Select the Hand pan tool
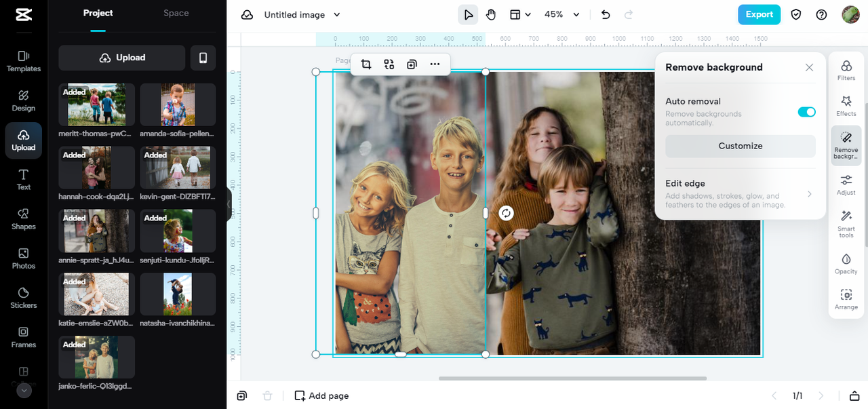The image size is (868, 409). coord(491,14)
